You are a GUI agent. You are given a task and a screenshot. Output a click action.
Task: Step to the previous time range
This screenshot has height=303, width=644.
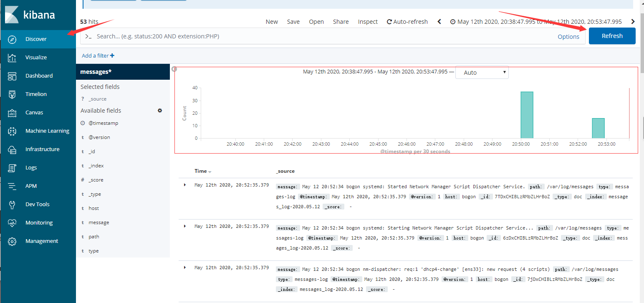point(439,22)
